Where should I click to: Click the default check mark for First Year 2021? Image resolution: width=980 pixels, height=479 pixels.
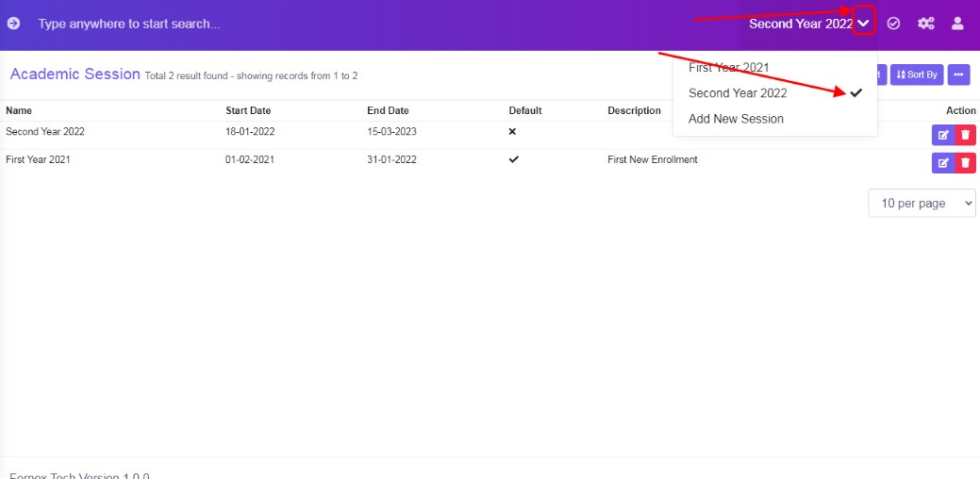[514, 159]
